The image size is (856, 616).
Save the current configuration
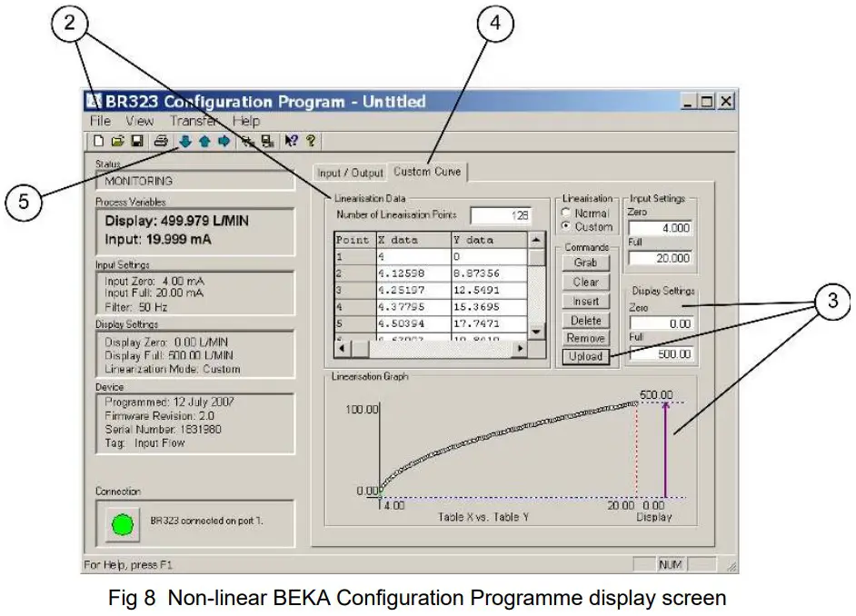pyautogui.click(x=136, y=141)
